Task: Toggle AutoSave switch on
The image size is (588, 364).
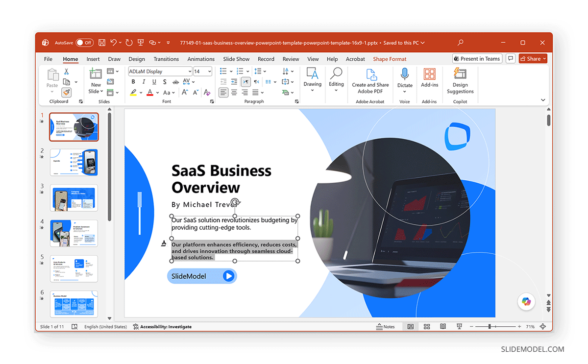Action: [84, 43]
